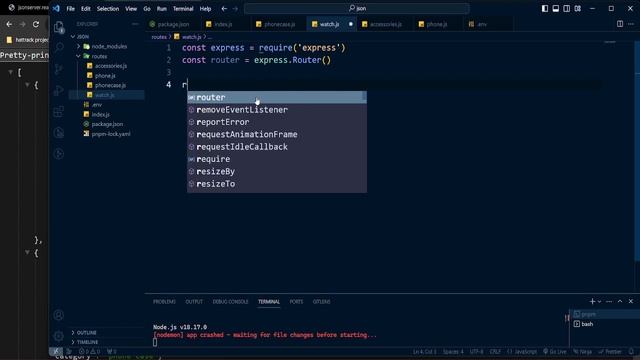Open the Explorer More Actions ellipsis
This screenshot has height=360, width=640.
(135, 24)
